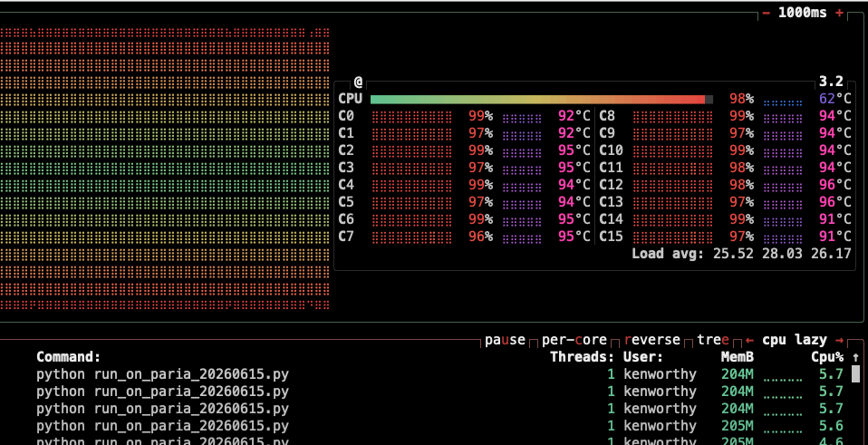Click the C7 core label
868x445 pixels.
346,237
